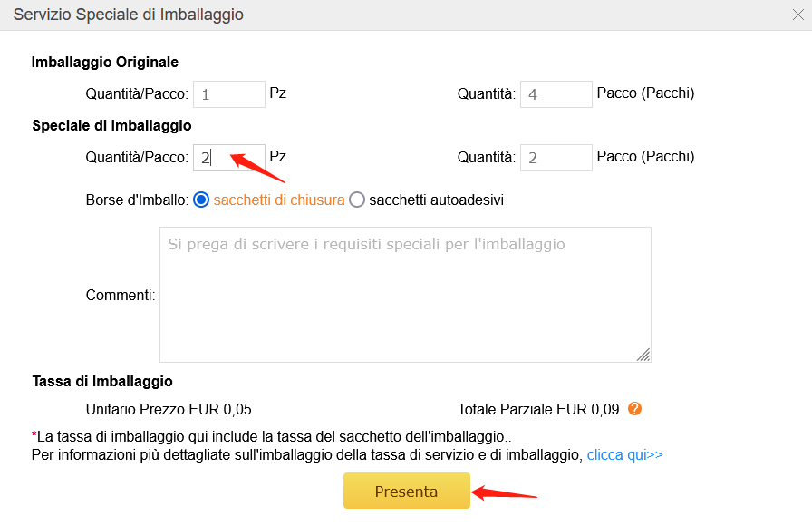Image resolution: width=812 pixels, height=526 pixels.
Task: Click the Imballaggio Originale Quantità field showing 4
Action: click(556, 94)
